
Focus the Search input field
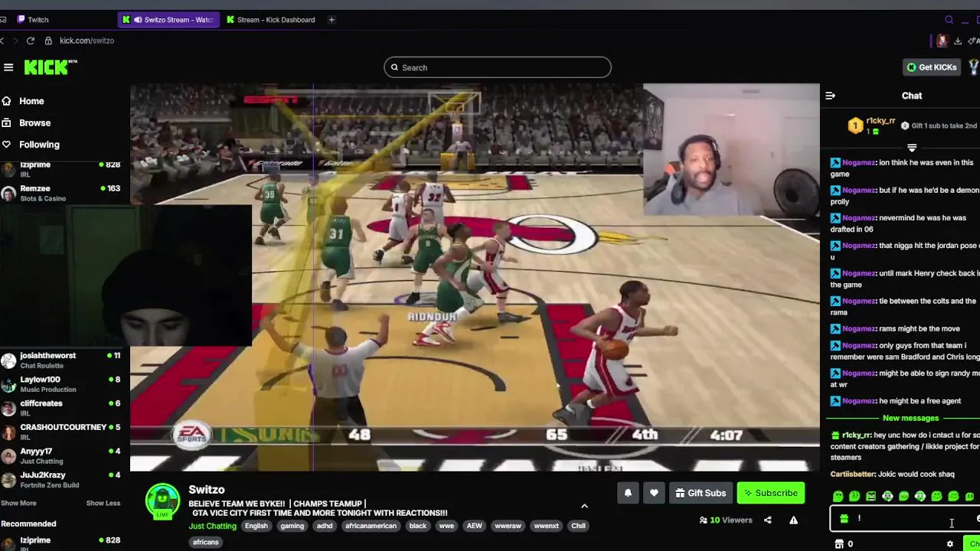(x=498, y=67)
